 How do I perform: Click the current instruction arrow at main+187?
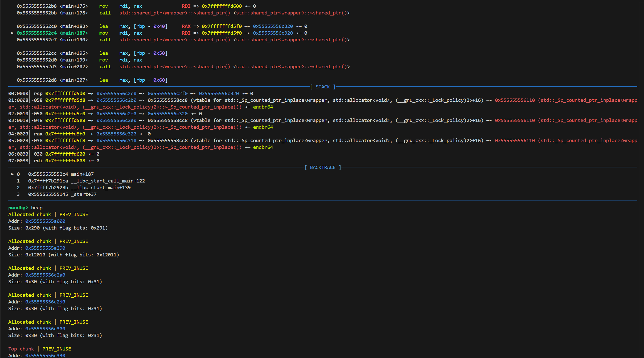click(x=12, y=33)
